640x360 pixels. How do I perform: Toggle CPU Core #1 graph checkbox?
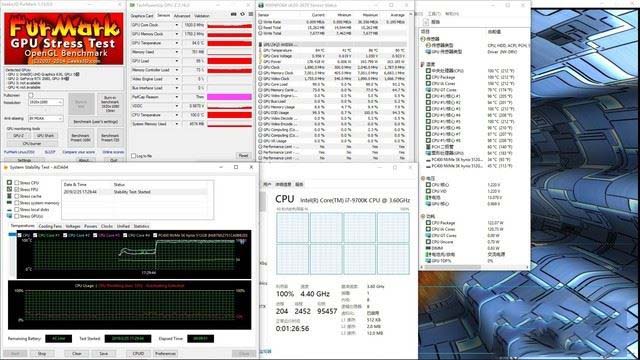[35, 235]
